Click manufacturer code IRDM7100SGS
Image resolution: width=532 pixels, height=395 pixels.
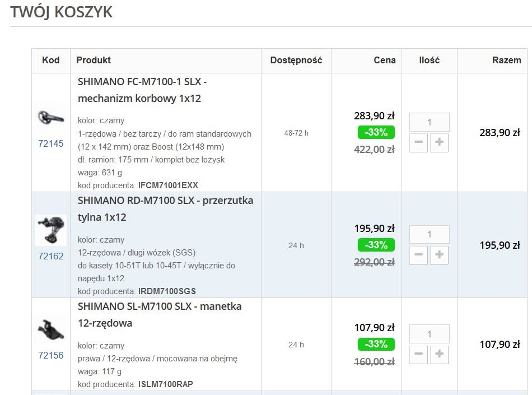click(167, 291)
